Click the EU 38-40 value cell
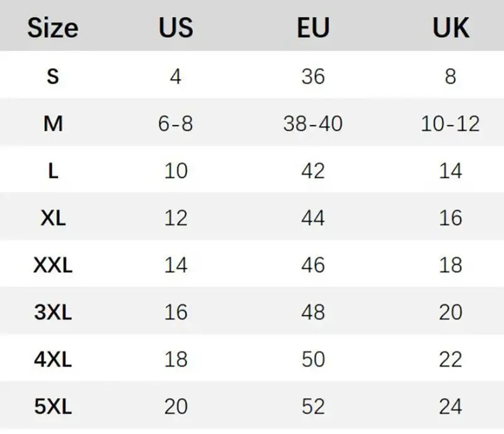This screenshot has height=434, width=504. tap(313, 123)
